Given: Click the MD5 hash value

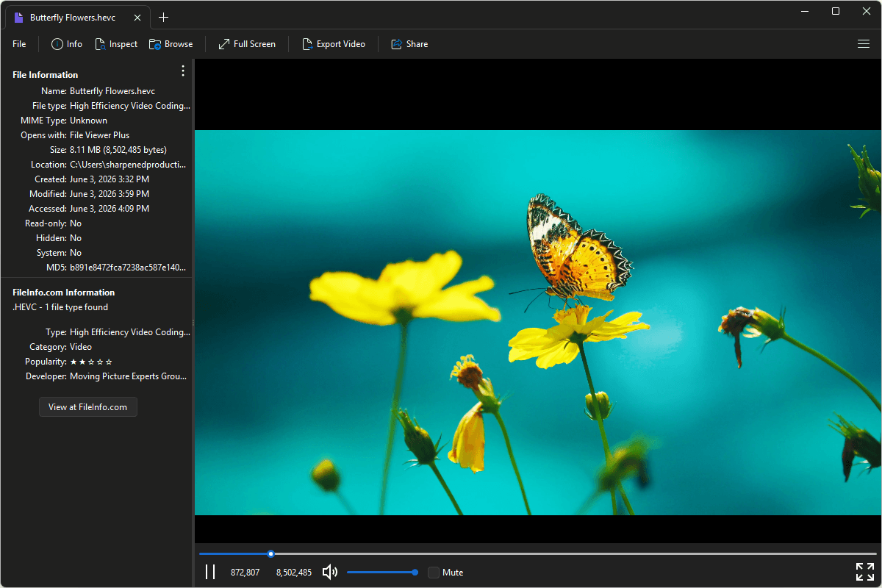Looking at the screenshot, I should tap(128, 268).
